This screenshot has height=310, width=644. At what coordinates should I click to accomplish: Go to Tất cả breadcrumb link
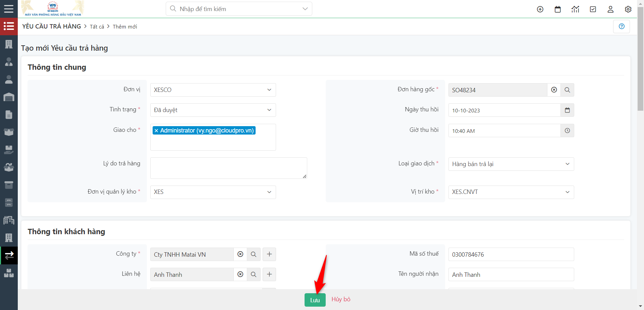(x=97, y=27)
